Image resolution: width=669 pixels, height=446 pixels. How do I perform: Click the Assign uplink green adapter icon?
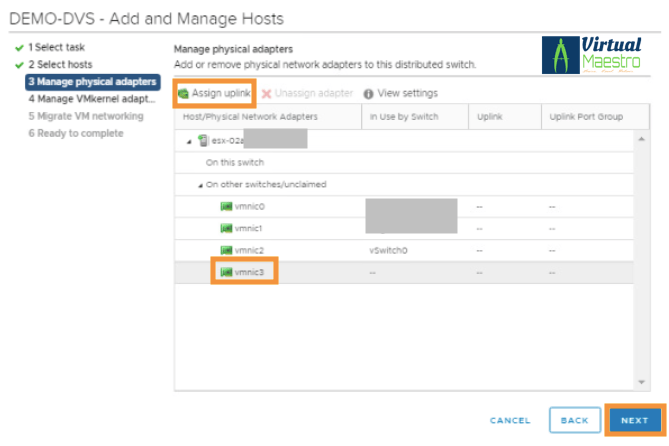pos(183,93)
